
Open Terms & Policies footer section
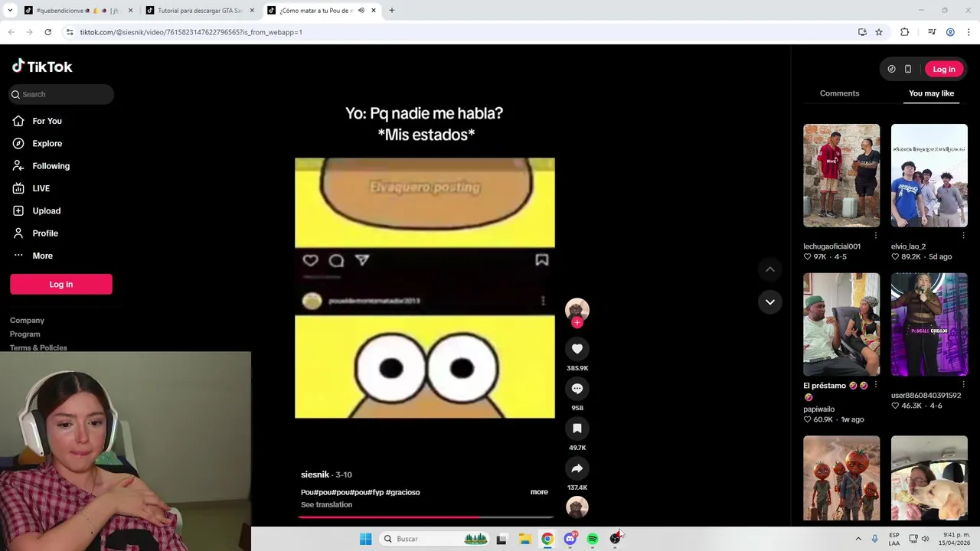(38, 347)
